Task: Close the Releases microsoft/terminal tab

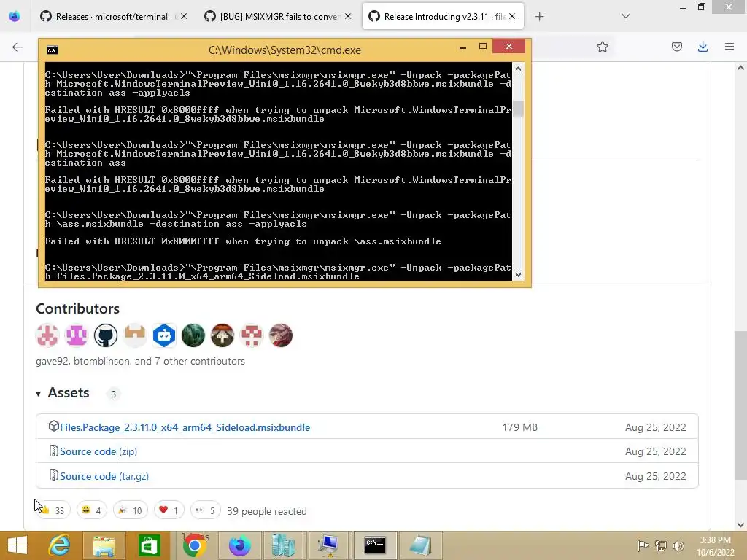Action: pos(184,16)
